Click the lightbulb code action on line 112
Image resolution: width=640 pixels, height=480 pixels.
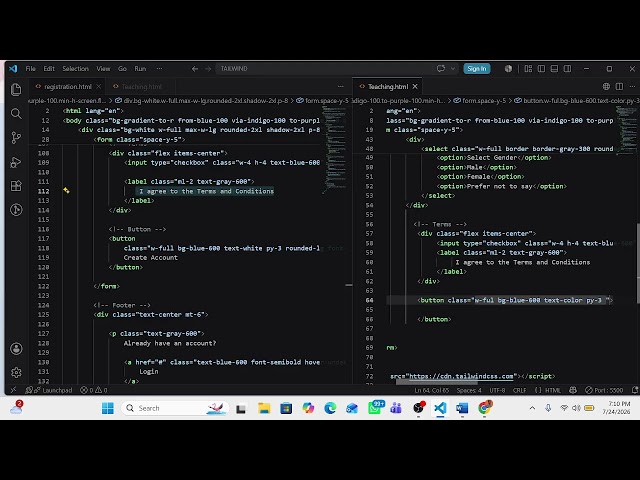pyautogui.click(x=66, y=191)
